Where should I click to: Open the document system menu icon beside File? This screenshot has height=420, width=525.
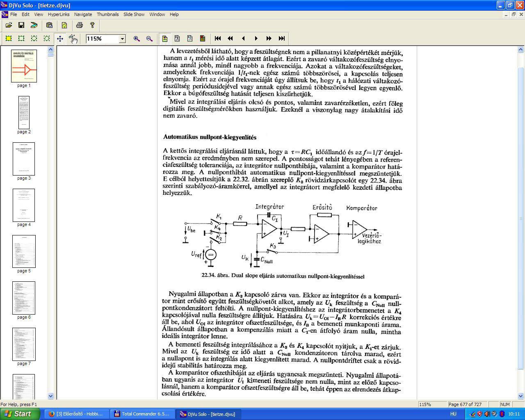tap(5, 14)
